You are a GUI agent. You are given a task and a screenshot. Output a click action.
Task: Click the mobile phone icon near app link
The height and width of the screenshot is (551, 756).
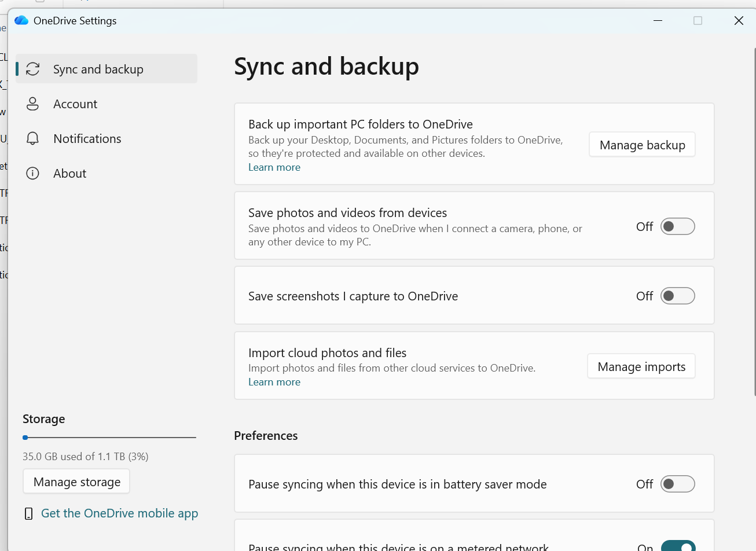pos(28,513)
